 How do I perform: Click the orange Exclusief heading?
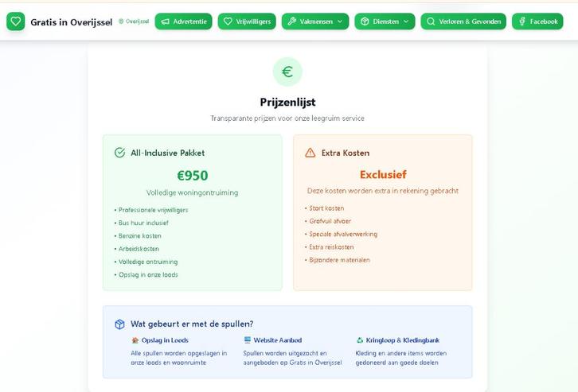[x=383, y=175]
